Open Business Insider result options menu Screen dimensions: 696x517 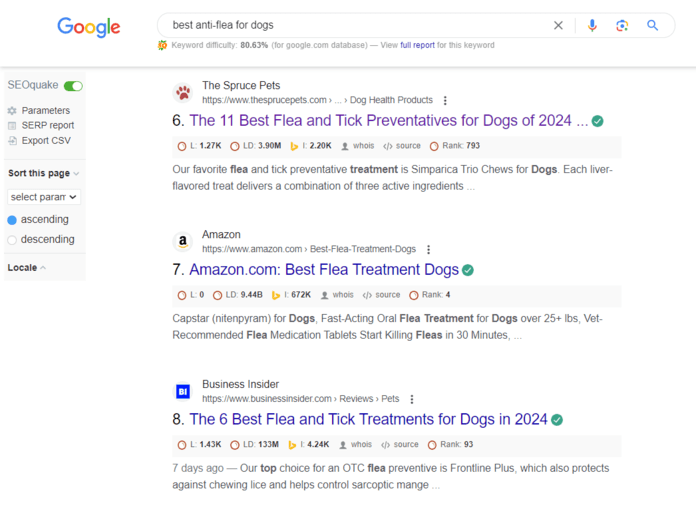(412, 399)
